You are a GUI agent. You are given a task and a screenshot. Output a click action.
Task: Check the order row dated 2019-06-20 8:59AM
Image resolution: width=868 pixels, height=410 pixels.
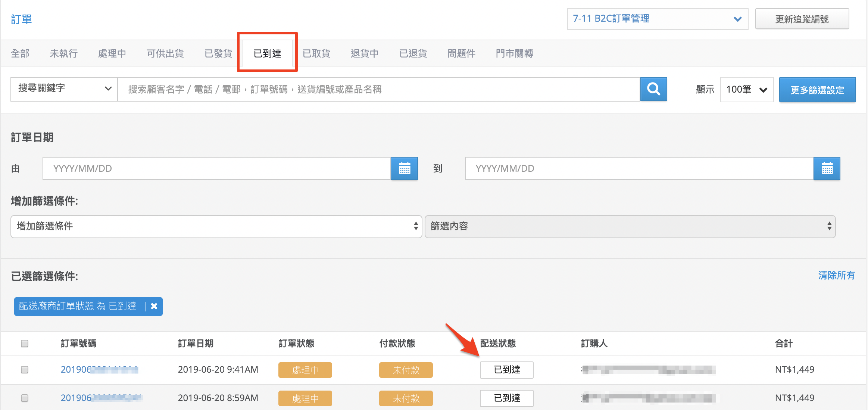click(25, 398)
